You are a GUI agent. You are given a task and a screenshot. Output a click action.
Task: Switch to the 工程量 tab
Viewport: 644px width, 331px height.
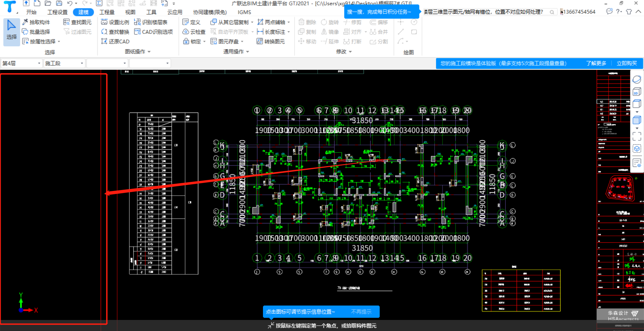point(107,12)
